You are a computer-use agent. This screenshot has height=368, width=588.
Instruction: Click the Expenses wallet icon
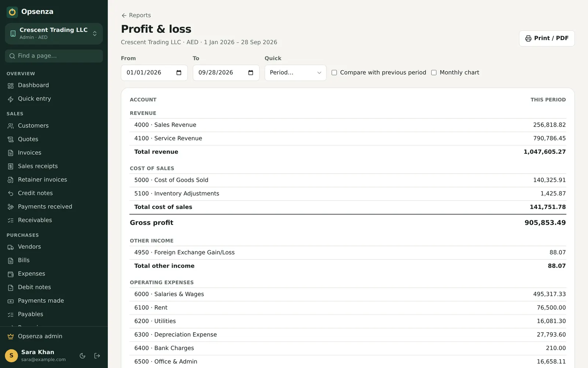coord(11,274)
